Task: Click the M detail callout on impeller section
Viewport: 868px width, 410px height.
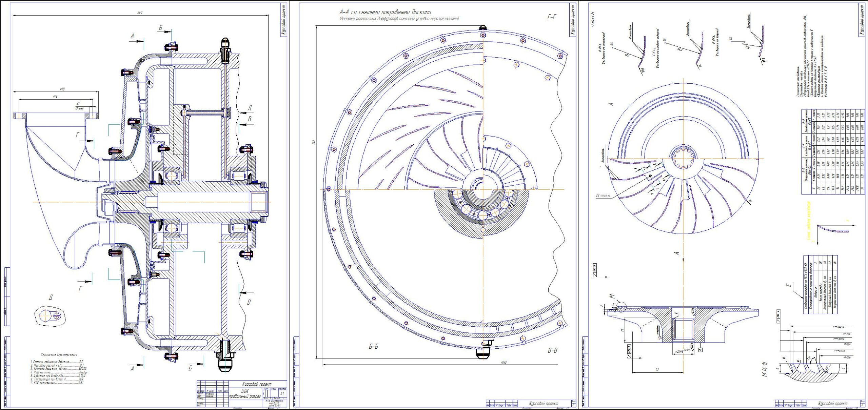Action: tap(612, 297)
